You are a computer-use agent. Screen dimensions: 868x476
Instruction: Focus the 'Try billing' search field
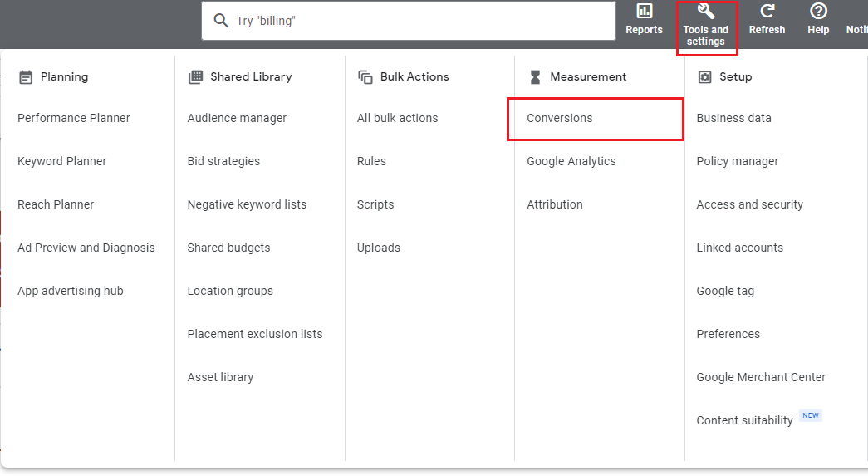tap(409, 21)
